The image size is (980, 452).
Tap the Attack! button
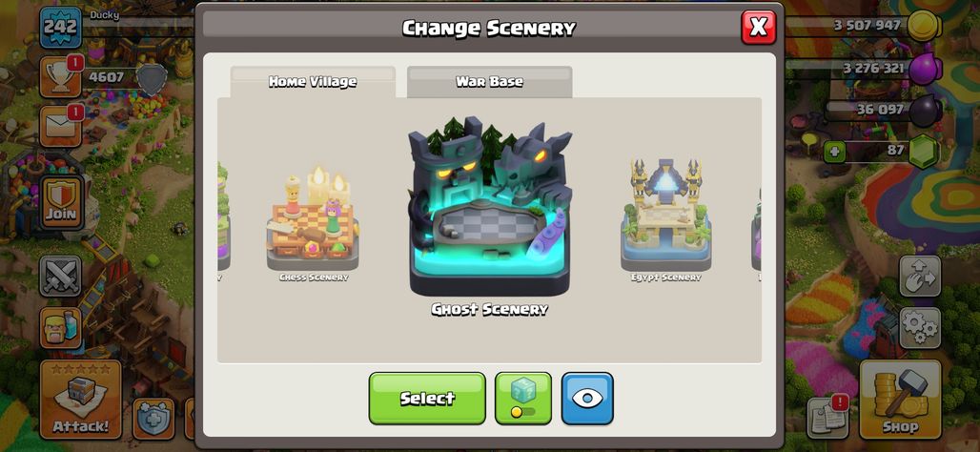point(81,399)
